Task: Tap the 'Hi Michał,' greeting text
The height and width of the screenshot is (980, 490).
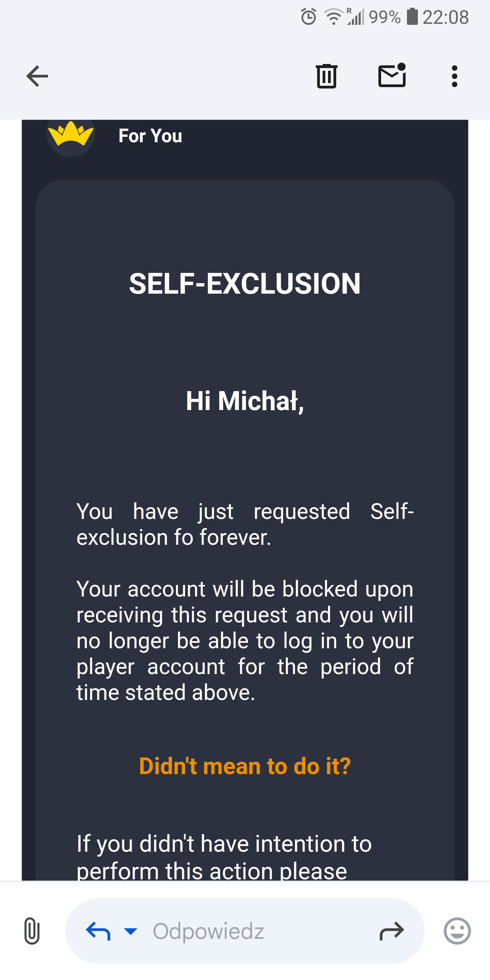Action: click(245, 401)
